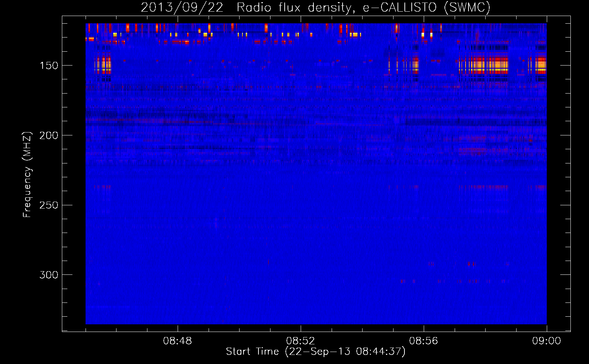Image resolution: width=589 pixels, height=364 pixels.
Task: Click the 200 frequency tick label
Action: (49, 135)
